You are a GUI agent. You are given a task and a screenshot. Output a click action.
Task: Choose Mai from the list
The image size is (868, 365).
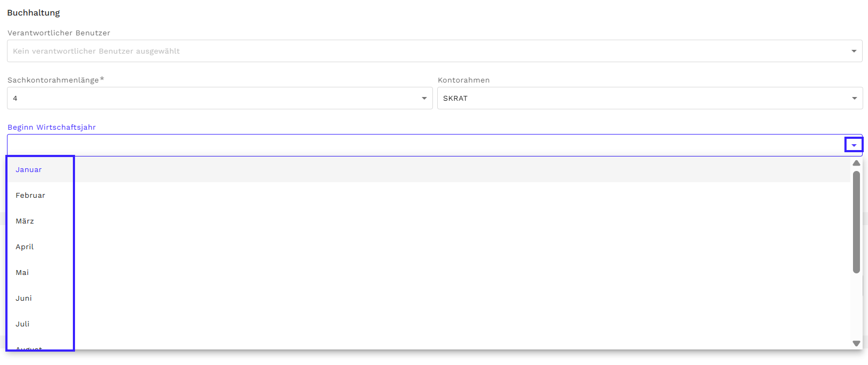pos(23,272)
